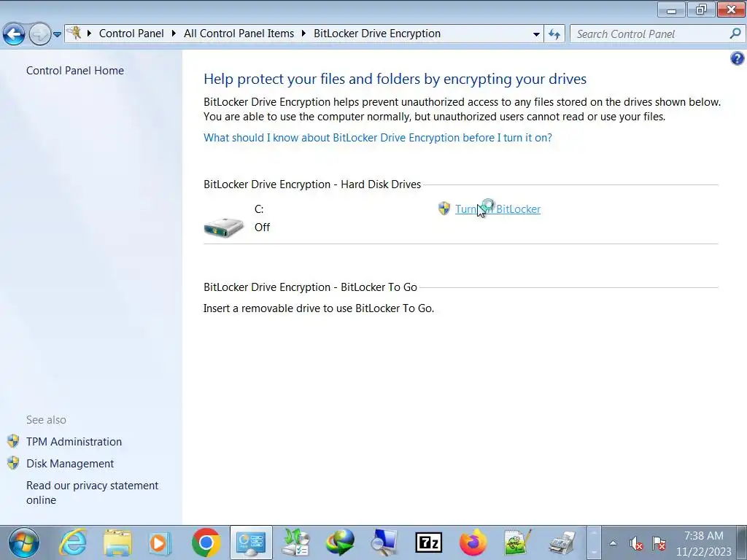Open green arrows checklist app in taskbar
747x560 pixels.
pyautogui.click(x=296, y=542)
